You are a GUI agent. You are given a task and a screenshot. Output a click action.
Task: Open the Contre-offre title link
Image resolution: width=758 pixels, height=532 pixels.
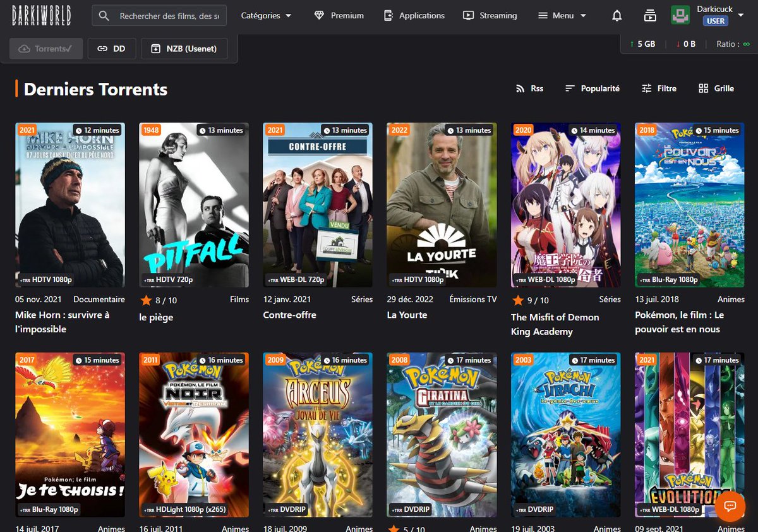coord(289,315)
